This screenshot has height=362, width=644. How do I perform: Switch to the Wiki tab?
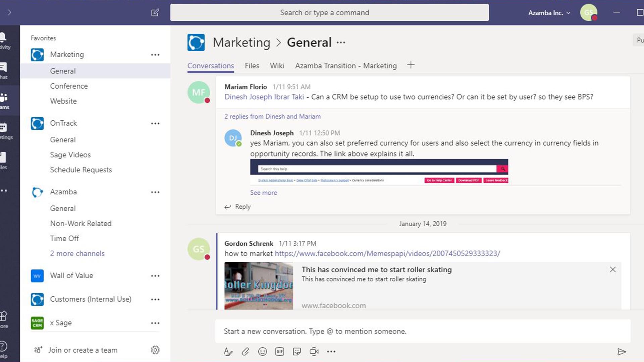coord(277,66)
